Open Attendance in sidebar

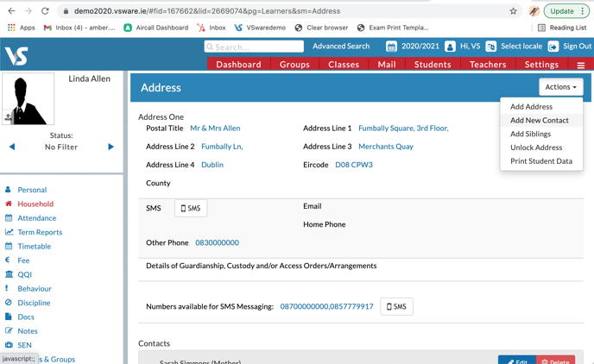[37, 218]
